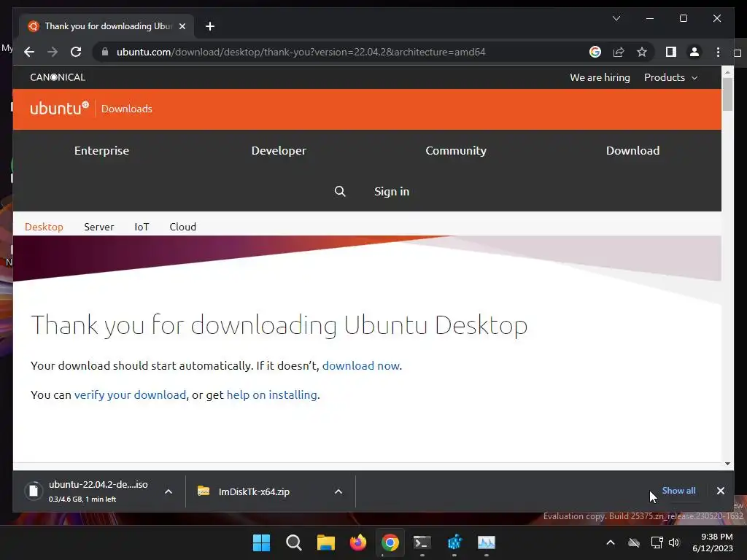The width and height of the screenshot is (747, 560).
Task: Open Chrome side panel
Action: (671, 52)
